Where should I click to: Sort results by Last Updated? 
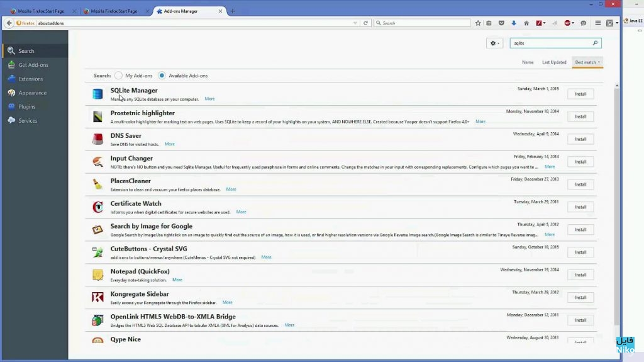554,62
